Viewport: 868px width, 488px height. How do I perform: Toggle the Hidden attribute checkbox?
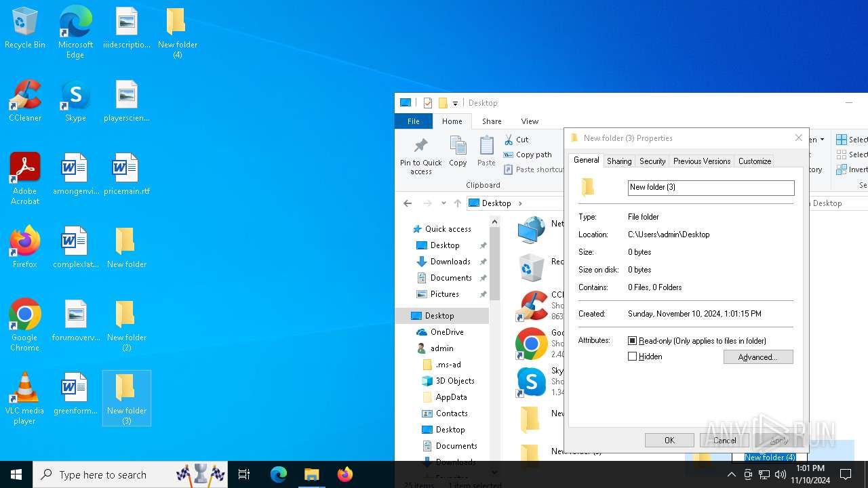[x=633, y=357]
